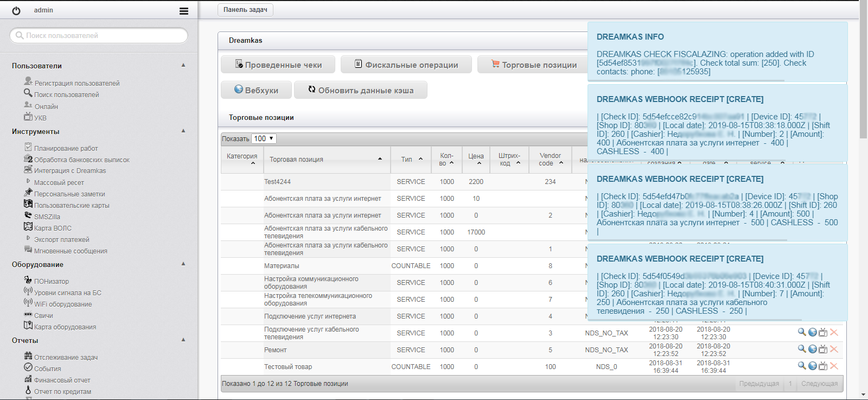Open Интеграция с Dreamkas sidebar item
This screenshot has width=868, height=400.
point(69,171)
